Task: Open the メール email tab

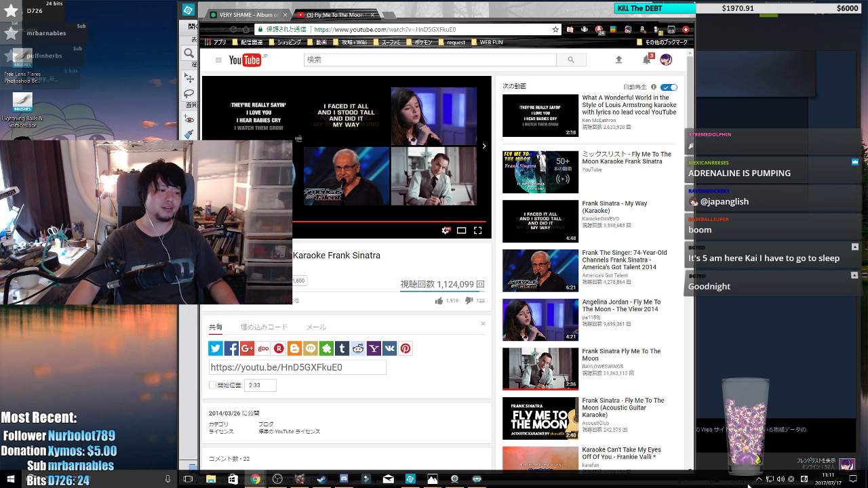Action: point(316,327)
